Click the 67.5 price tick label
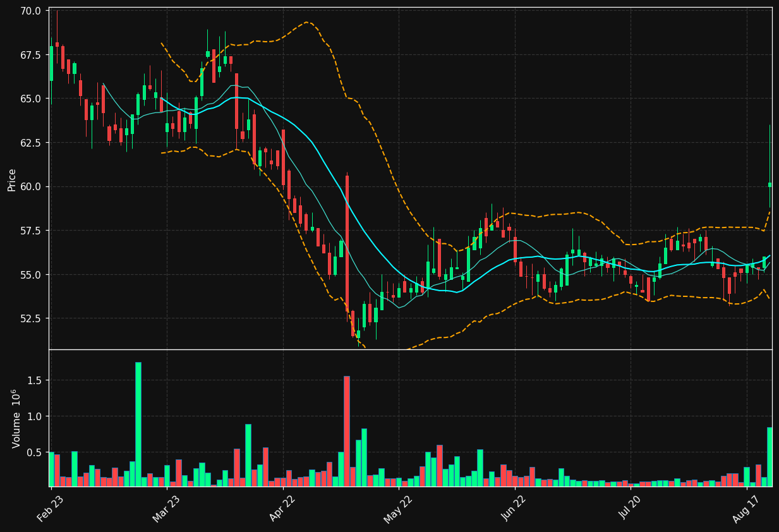Viewport: 779px width, 532px height. click(x=31, y=55)
